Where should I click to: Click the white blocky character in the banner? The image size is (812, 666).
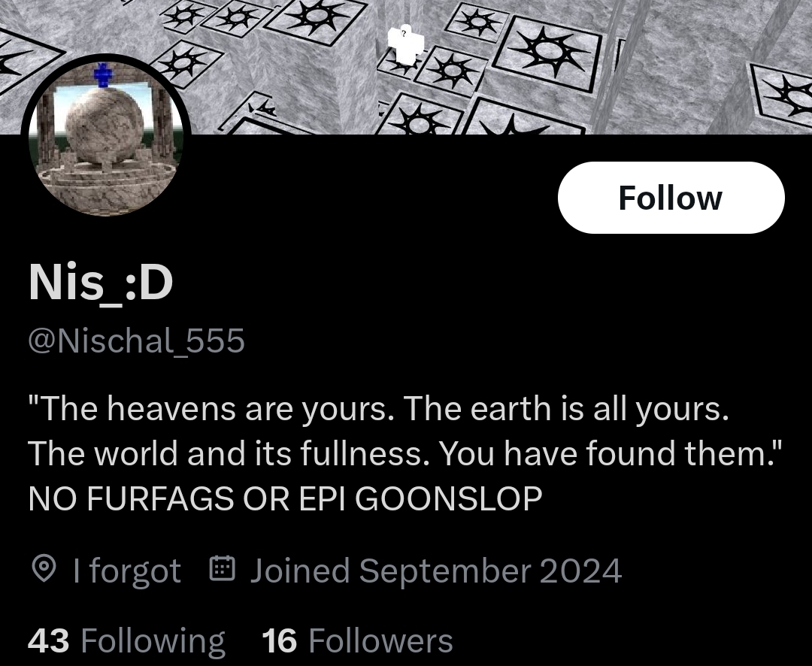pyautogui.click(x=405, y=46)
